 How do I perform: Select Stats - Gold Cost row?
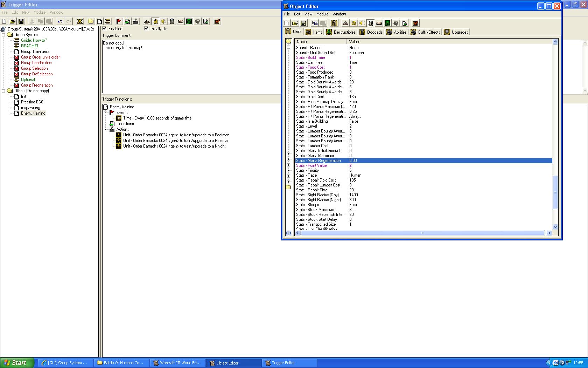point(423,97)
